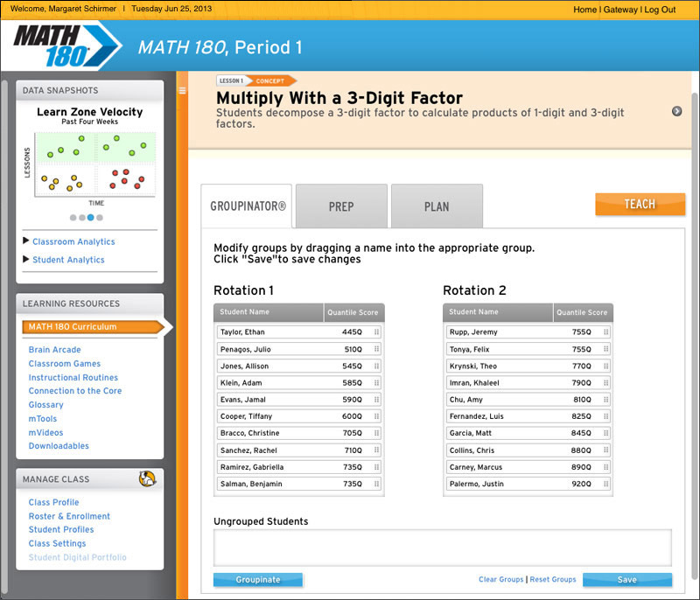The image size is (700, 600).
Task: Open Brain Arcade resource
Action: [x=55, y=350]
